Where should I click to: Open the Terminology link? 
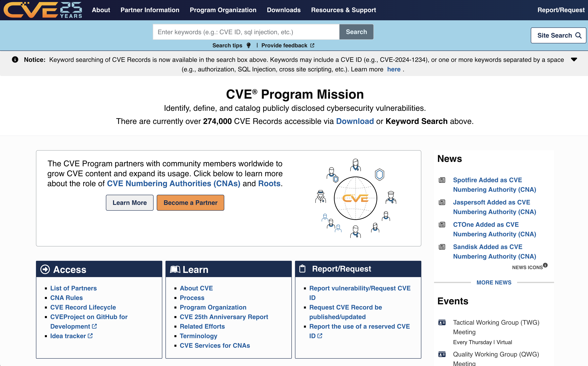[198, 336]
